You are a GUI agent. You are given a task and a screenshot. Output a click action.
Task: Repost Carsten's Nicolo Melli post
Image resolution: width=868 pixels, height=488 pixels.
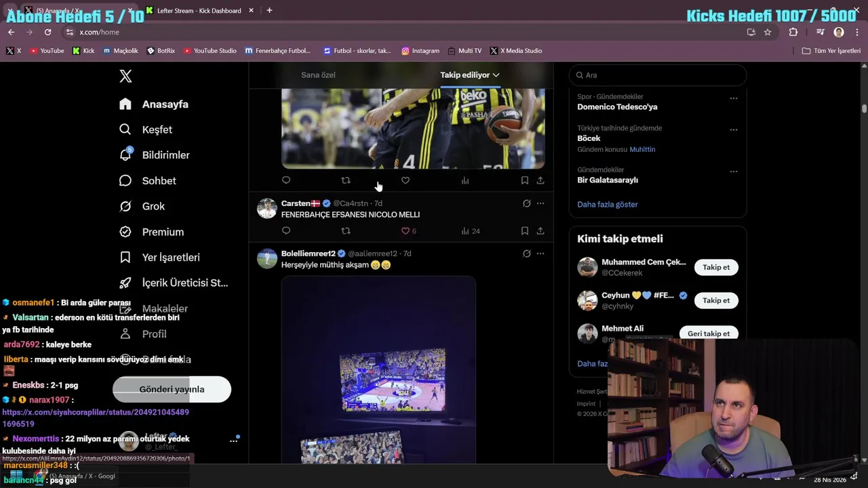point(346,231)
